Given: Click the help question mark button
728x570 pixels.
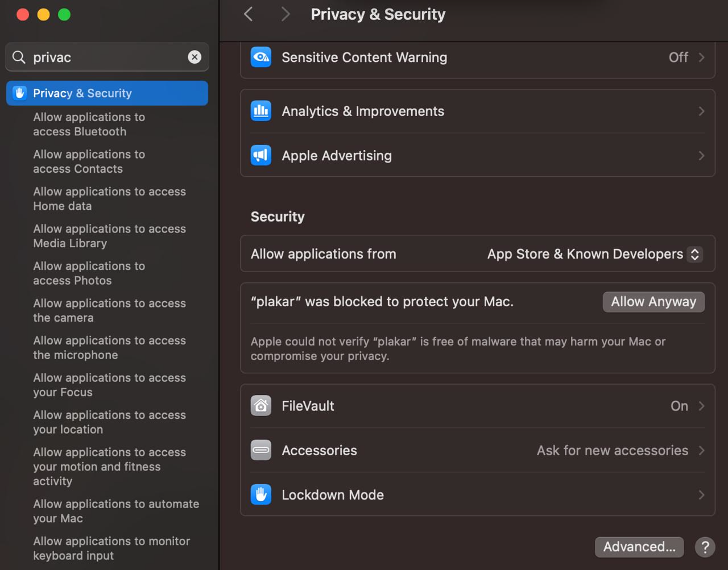Looking at the screenshot, I should click(704, 547).
